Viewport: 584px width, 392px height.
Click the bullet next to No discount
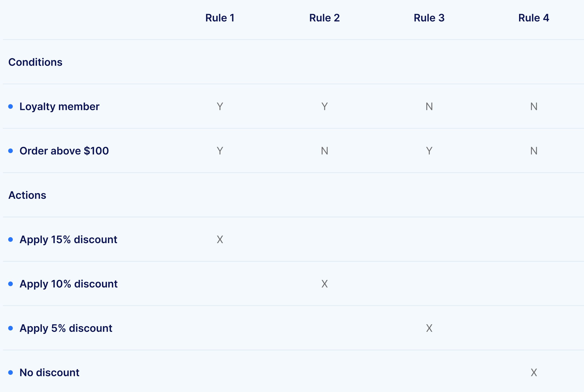[11, 373]
